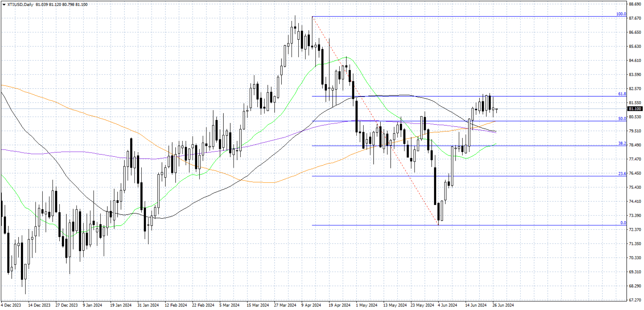Click the 31 Jan 2024 date label

[x=148, y=305]
